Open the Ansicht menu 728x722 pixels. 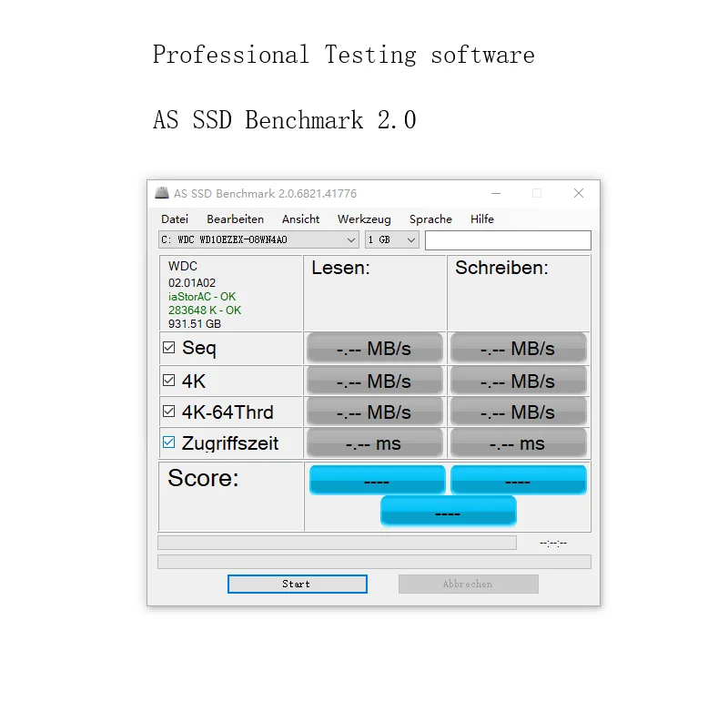click(x=301, y=219)
